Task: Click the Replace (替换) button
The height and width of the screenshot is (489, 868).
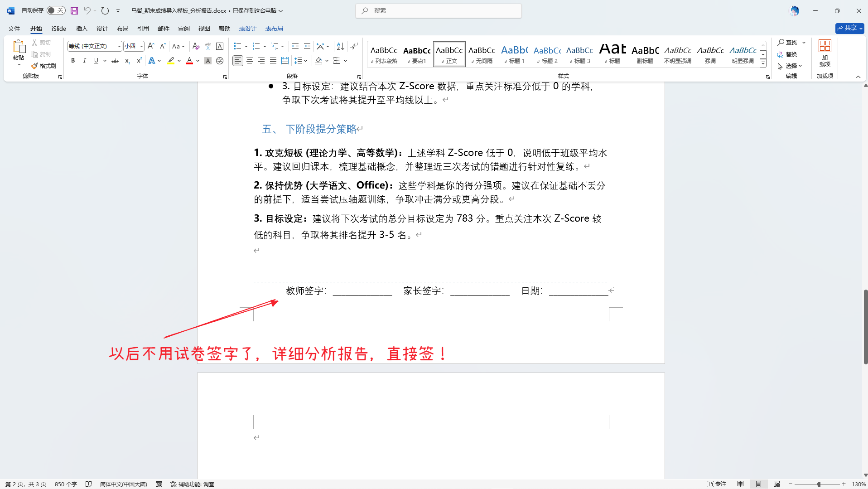Action: 787,54
